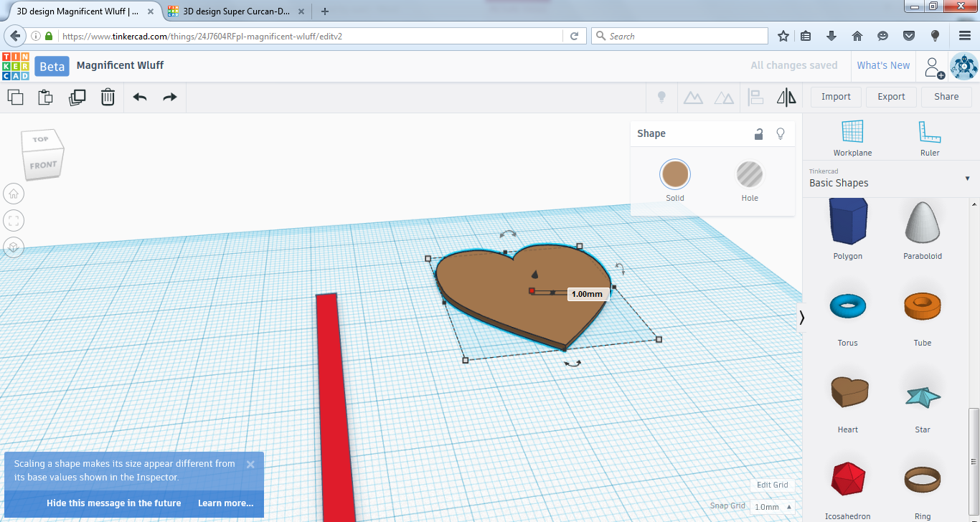The image size is (980, 522).
Task: Select the Ruler tool
Action: pos(929,138)
